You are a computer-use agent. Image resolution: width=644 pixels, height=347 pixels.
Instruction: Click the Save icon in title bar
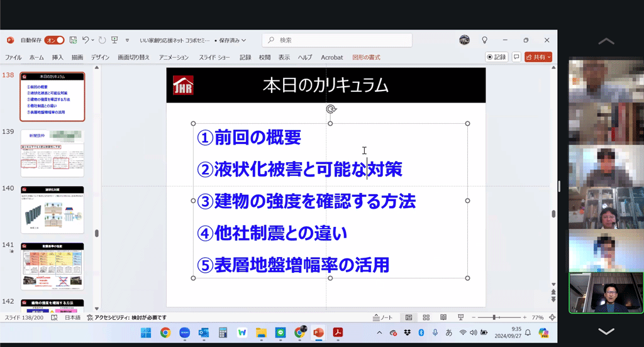(74, 40)
